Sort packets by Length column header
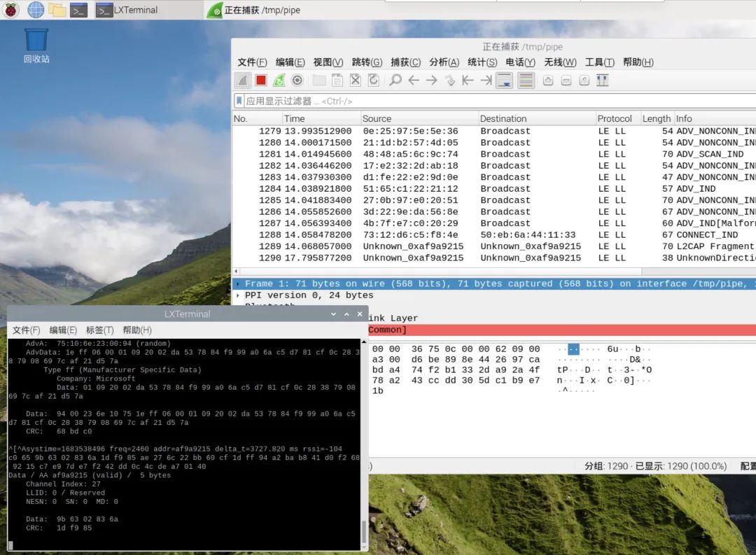This screenshot has width=756, height=555. (x=657, y=118)
